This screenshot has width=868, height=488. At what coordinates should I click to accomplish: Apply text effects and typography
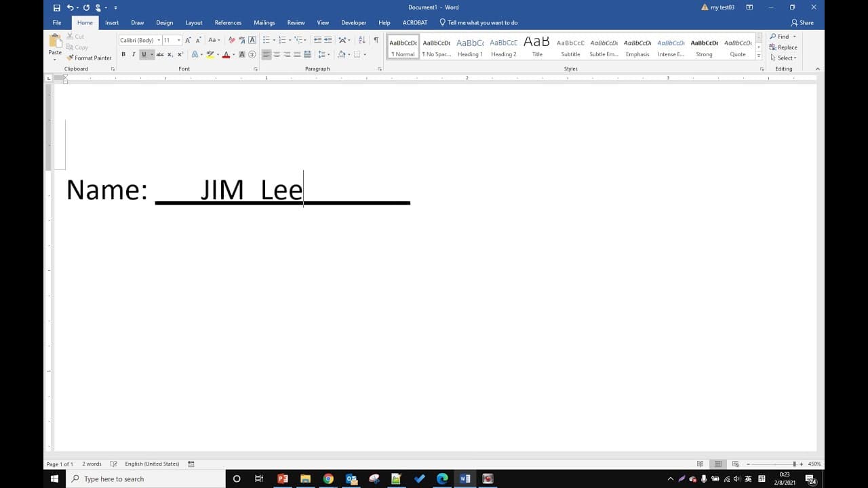click(x=195, y=54)
